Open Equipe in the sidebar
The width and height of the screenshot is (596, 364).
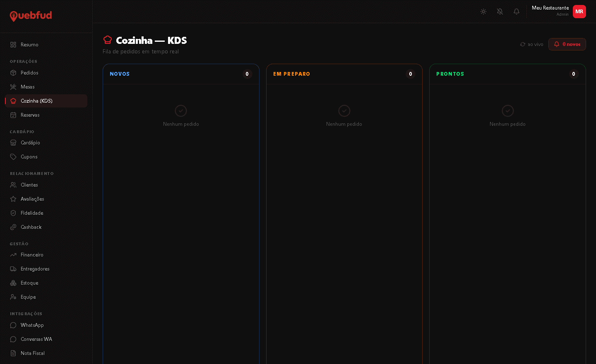(46, 297)
